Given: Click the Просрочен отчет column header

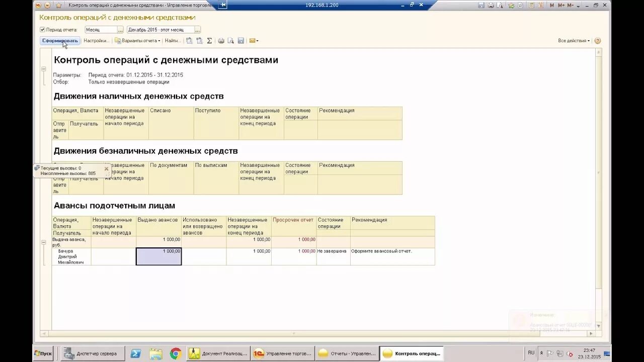Looking at the screenshot, I should [293, 220].
